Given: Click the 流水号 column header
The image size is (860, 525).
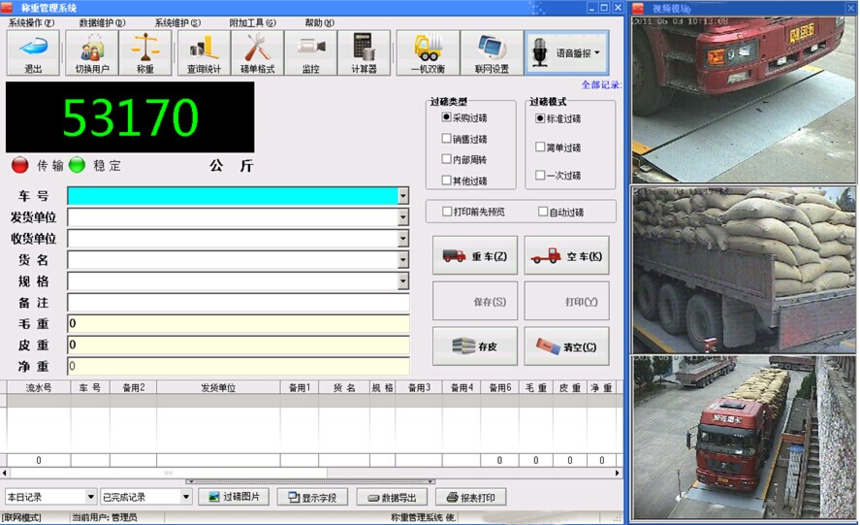Looking at the screenshot, I should (38, 387).
